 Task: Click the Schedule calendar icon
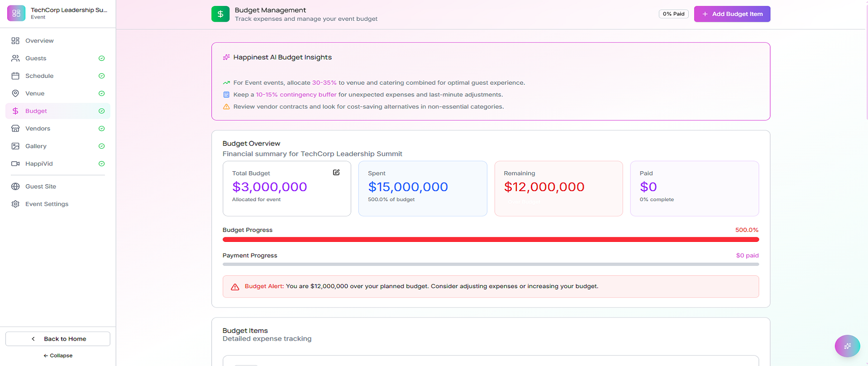pyautogui.click(x=15, y=76)
